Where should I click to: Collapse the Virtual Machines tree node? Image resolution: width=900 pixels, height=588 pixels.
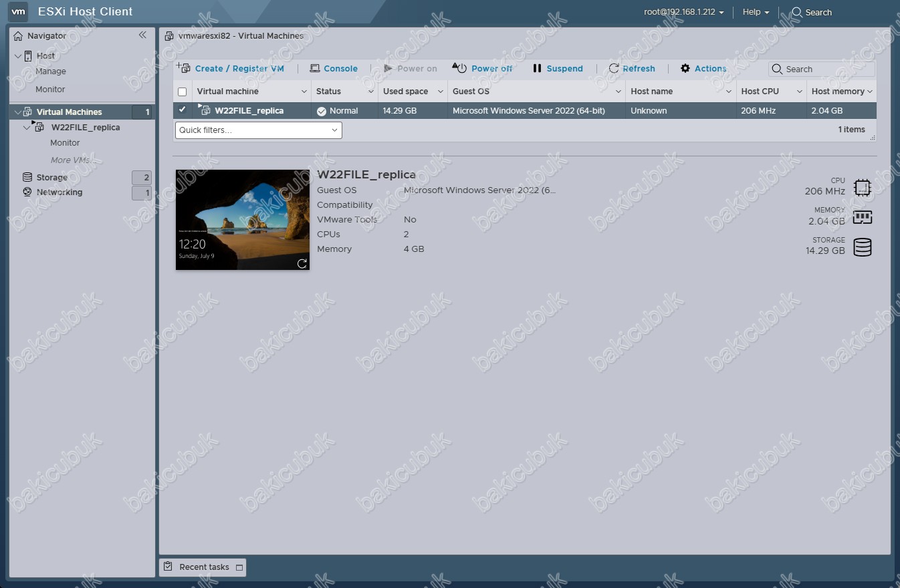coord(18,112)
